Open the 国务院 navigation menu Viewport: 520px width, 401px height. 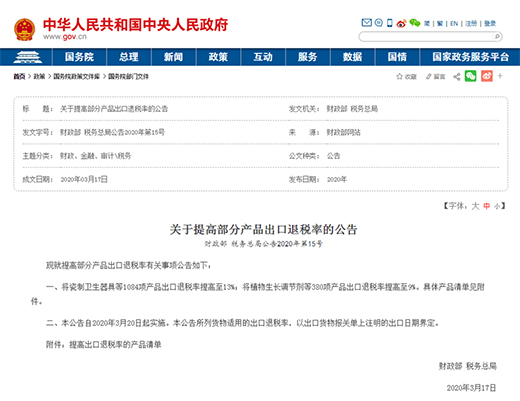point(79,57)
